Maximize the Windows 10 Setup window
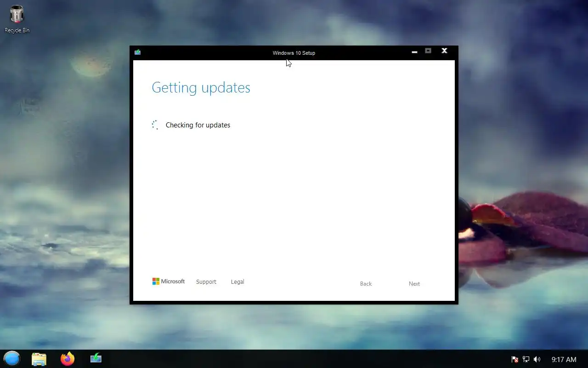The height and width of the screenshot is (368, 588). (x=428, y=51)
